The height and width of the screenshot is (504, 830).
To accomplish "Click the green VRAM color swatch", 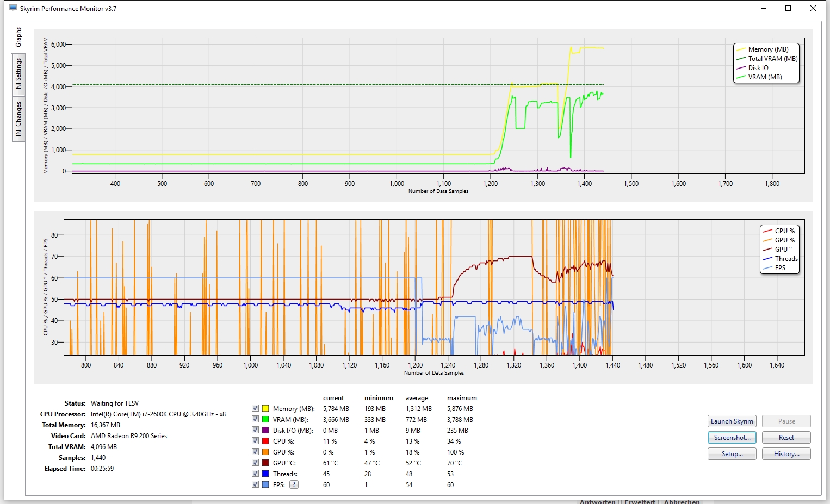I will (265, 419).
